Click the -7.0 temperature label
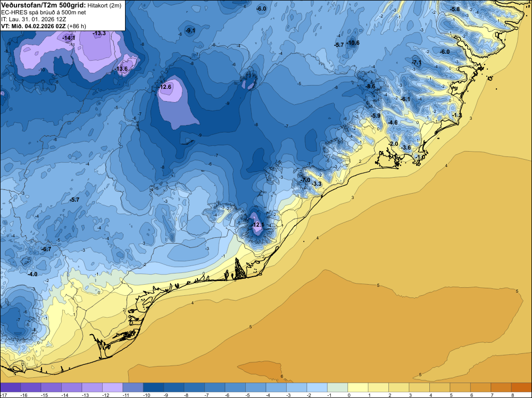The height and width of the screenshot is (398, 532). tap(305, 180)
